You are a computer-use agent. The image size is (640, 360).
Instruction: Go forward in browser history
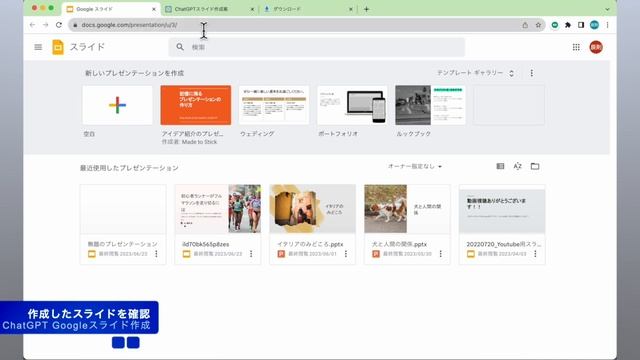coord(45,25)
